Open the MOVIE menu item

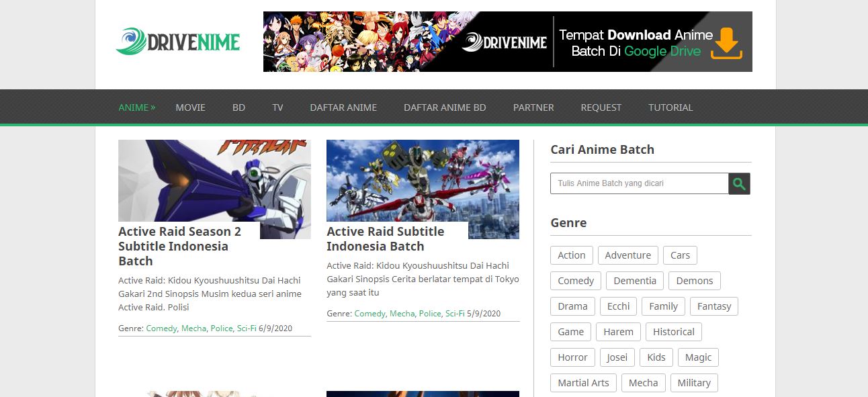pos(190,107)
